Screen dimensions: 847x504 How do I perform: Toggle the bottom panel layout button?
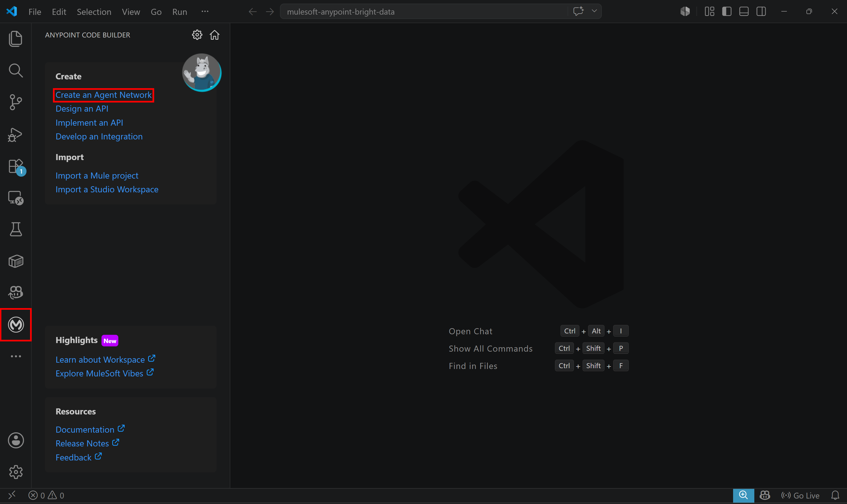point(744,12)
